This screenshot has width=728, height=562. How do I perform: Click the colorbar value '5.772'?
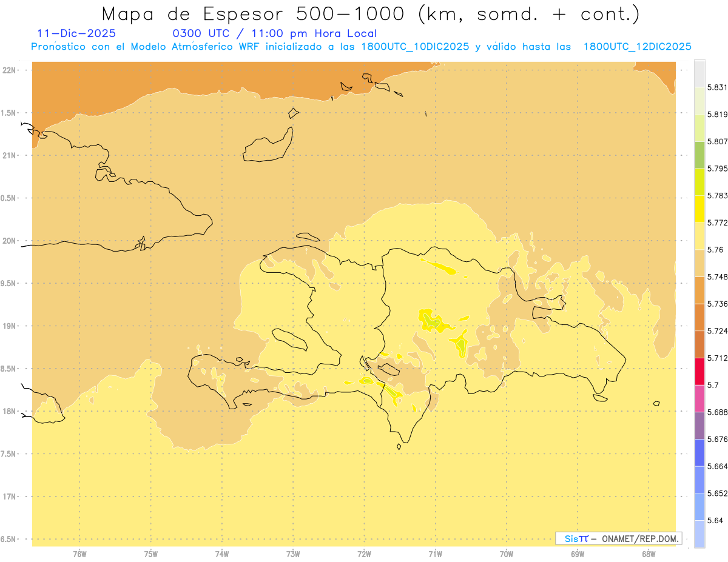(717, 222)
